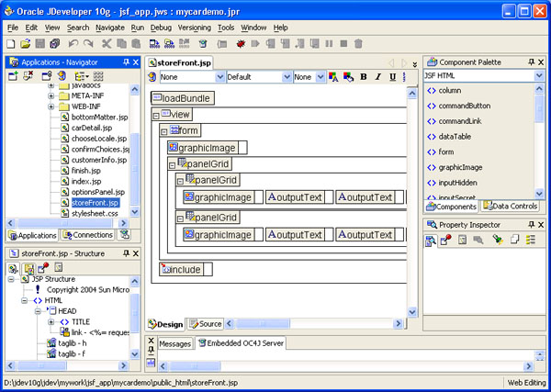Screen dimensions: 551x392
Task: Click the foreground text color icon
Action: 333,77
